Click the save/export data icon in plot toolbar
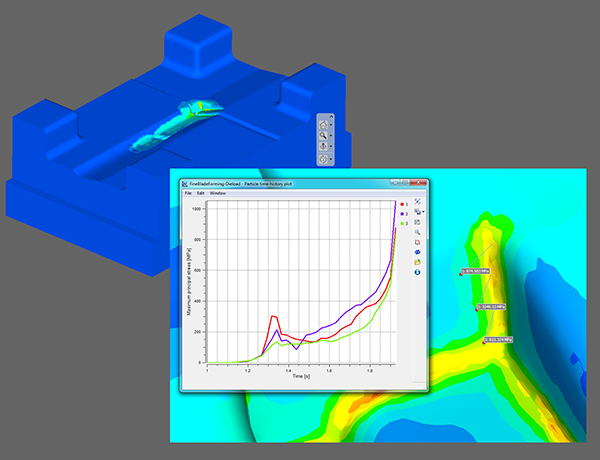The image size is (600, 460). tap(417, 222)
